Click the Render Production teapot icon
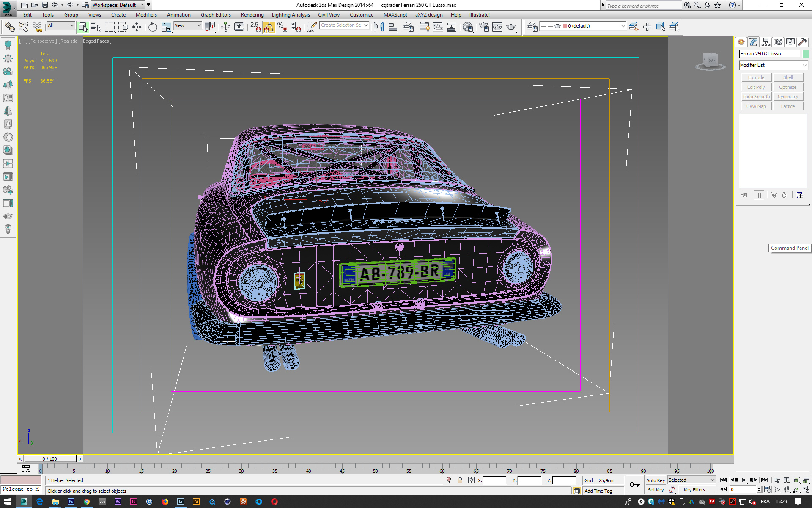812x508 pixels. point(511,27)
